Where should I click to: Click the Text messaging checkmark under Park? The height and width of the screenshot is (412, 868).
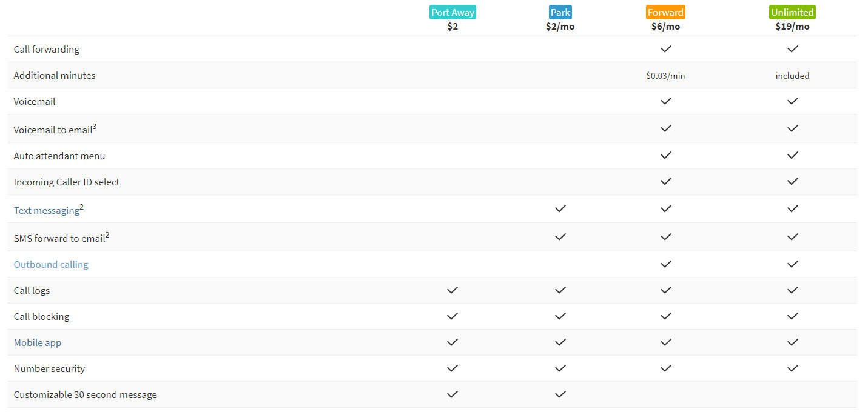(560, 208)
